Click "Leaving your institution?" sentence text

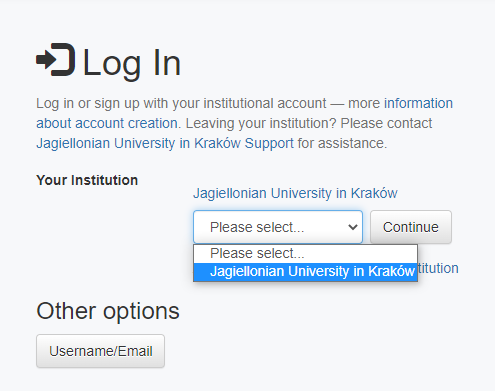click(x=261, y=123)
